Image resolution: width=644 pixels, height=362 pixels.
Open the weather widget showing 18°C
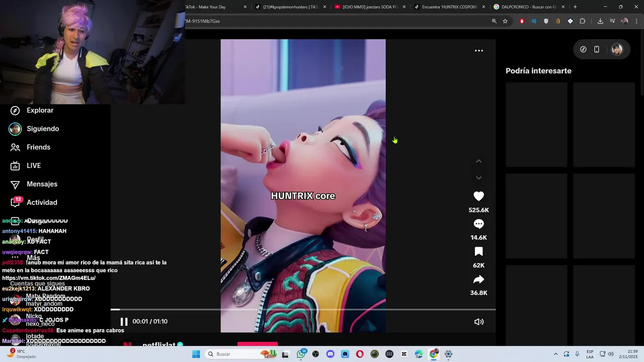coord(21,354)
